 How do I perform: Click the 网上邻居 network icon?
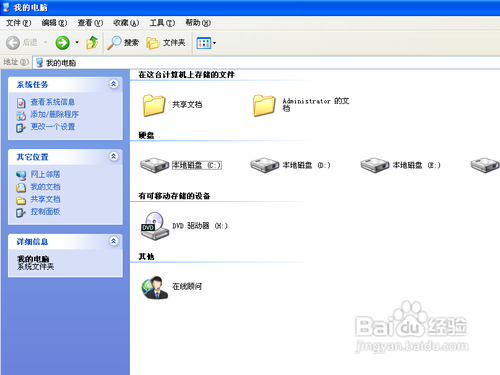tap(21, 175)
